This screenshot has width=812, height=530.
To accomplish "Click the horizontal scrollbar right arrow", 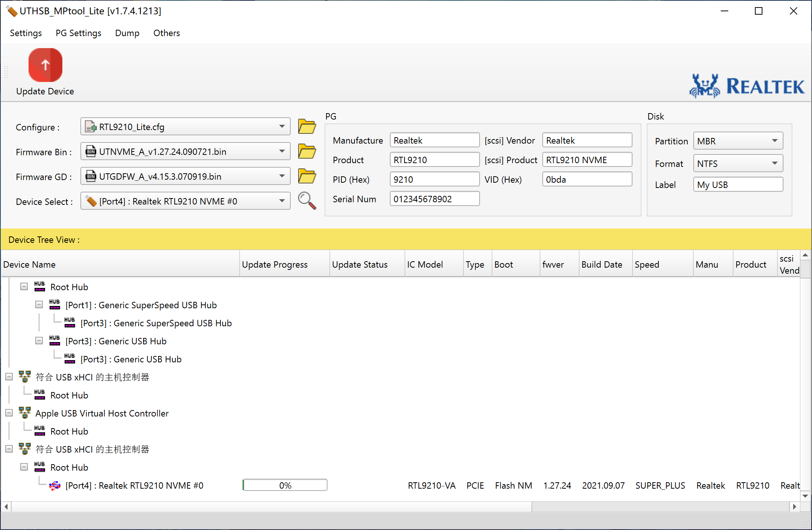I will pos(794,507).
